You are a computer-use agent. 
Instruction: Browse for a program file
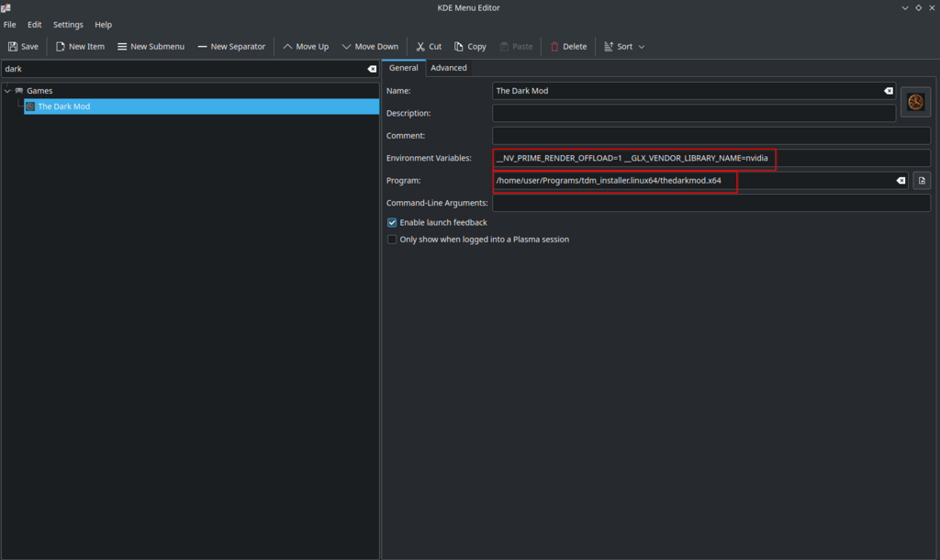(x=922, y=181)
